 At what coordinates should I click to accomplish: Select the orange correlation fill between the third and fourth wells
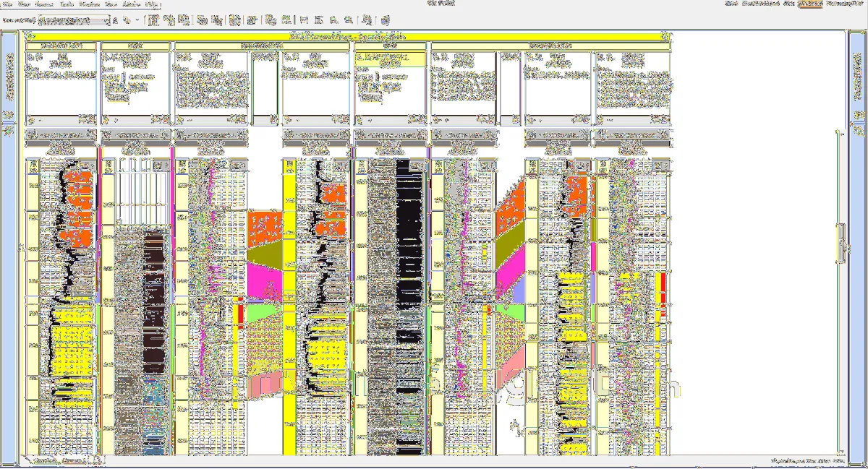(265, 228)
